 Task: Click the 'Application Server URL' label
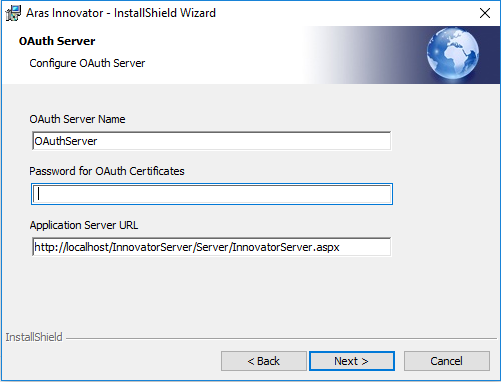coord(84,225)
